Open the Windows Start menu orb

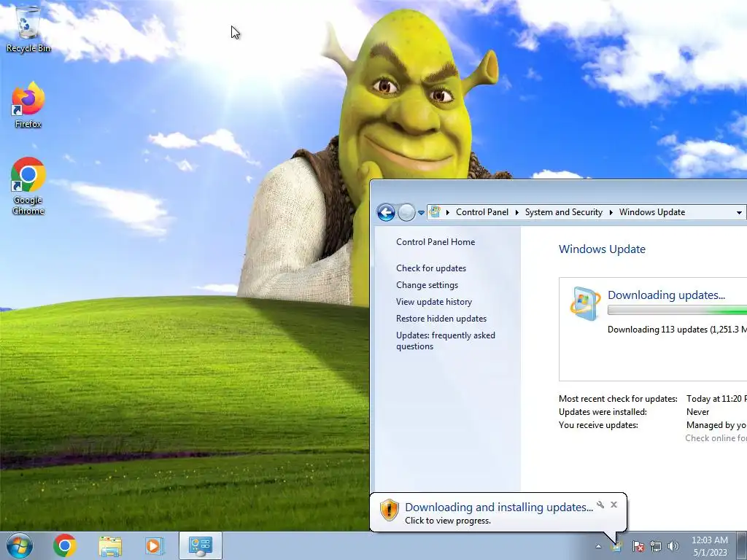click(x=20, y=545)
